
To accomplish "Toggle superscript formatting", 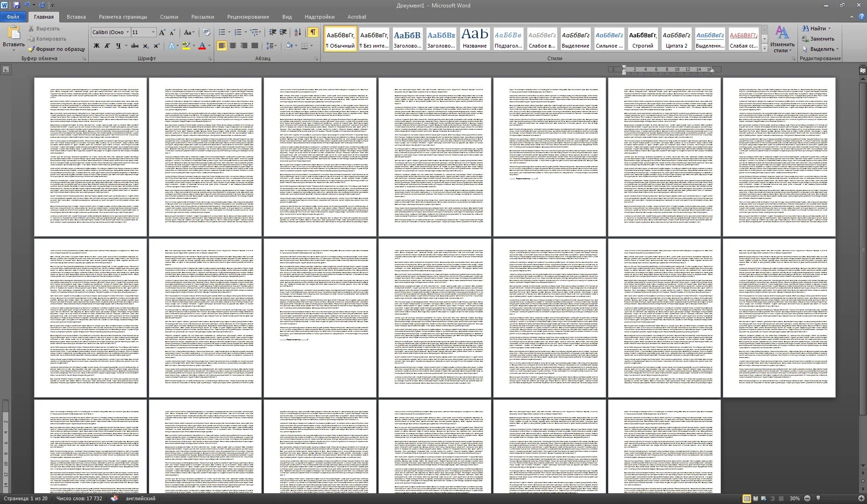I will [156, 46].
